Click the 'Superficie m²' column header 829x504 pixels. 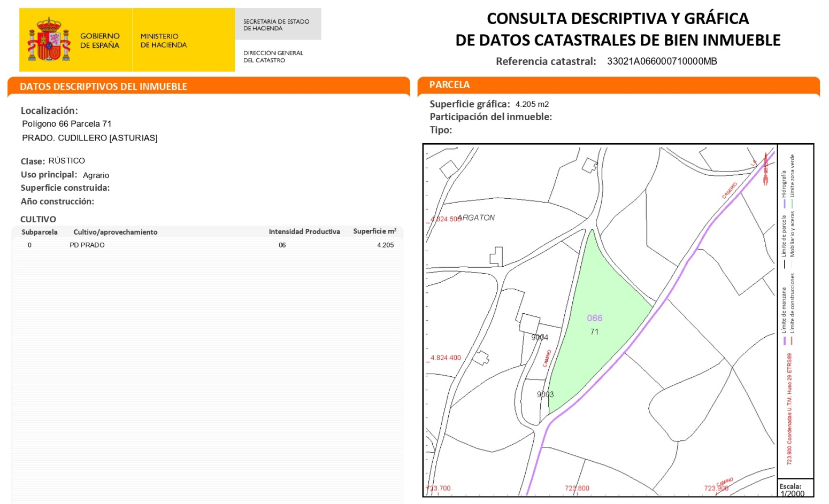tap(374, 231)
